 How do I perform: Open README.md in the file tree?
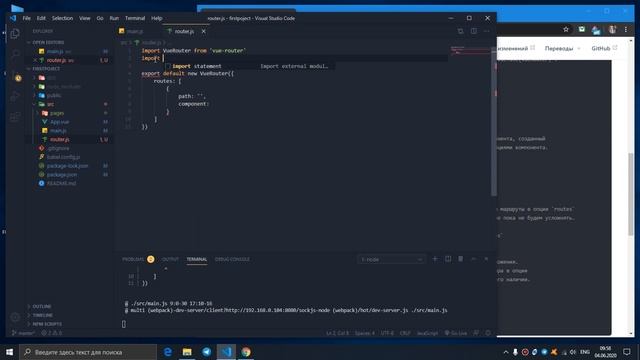pyautogui.click(x=61, y=184)
